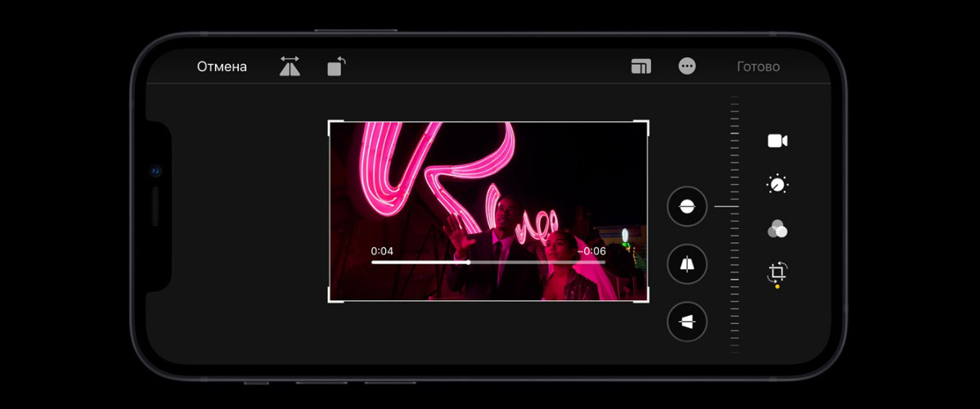The image size is (980, 409).
Task: Select the vertical perspective adjustment
Action: pos(687,264)
